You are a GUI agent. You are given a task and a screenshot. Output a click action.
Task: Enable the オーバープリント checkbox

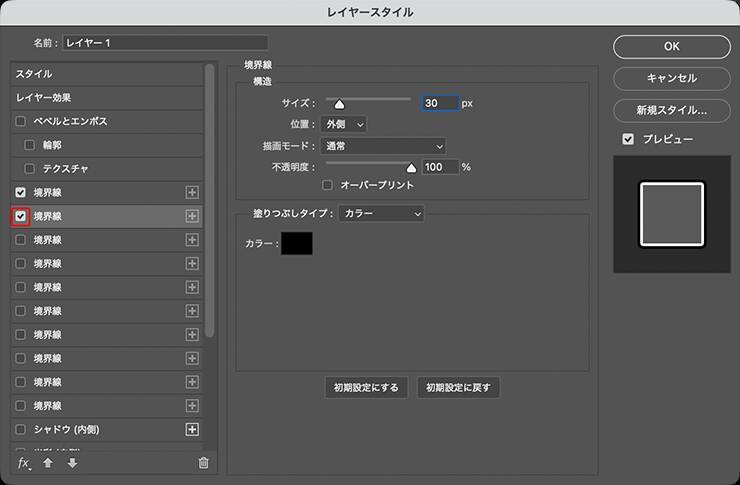point(327,185)
